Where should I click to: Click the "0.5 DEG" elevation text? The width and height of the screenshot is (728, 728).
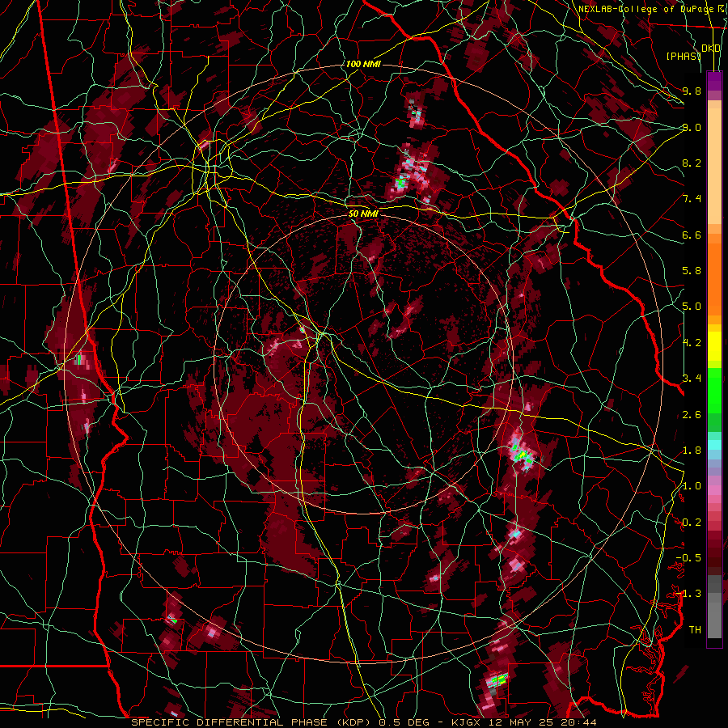coord(404,722)
